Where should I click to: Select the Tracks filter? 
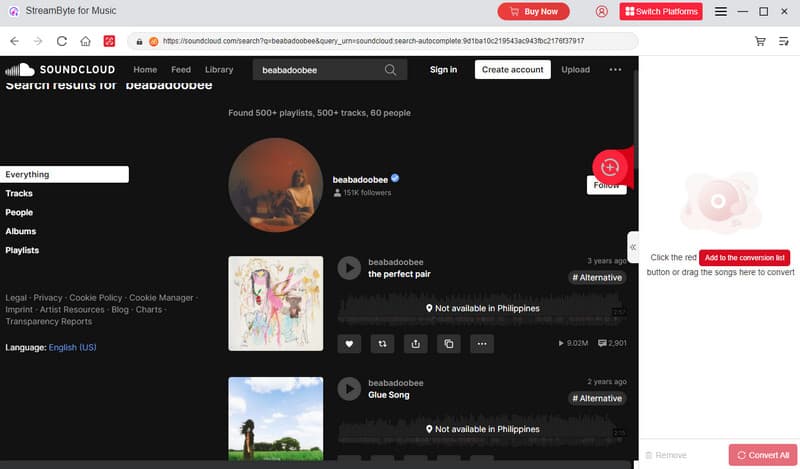pos(19,193)
